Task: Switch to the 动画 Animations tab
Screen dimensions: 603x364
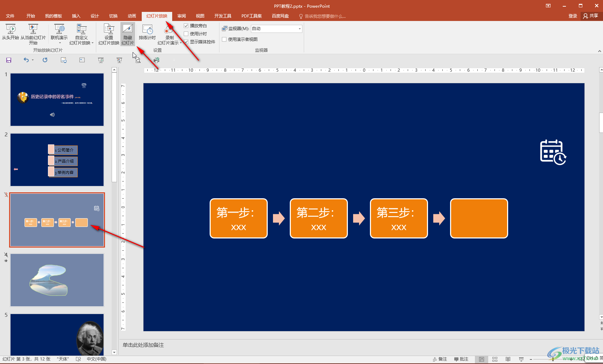Action: (132, 16)
